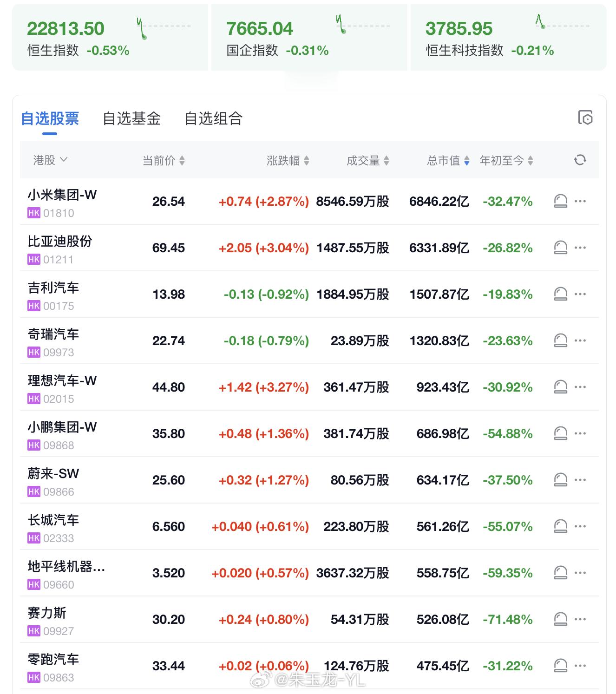Open more options for 蔚来-SW
The height and width of the screenshot is (694, 616).
click(580, 480)
